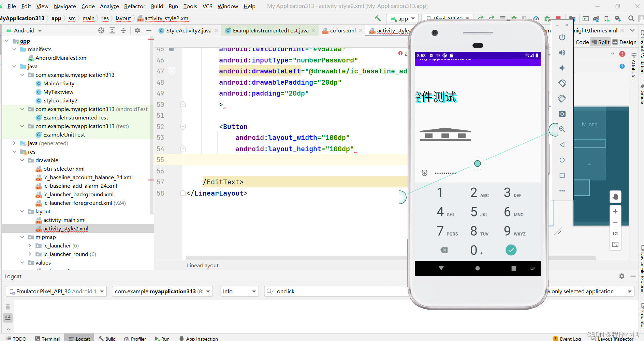Viewport: 644px width, 341px height.
Task: Click the emulator power button
Action: (x=562, y=37)
